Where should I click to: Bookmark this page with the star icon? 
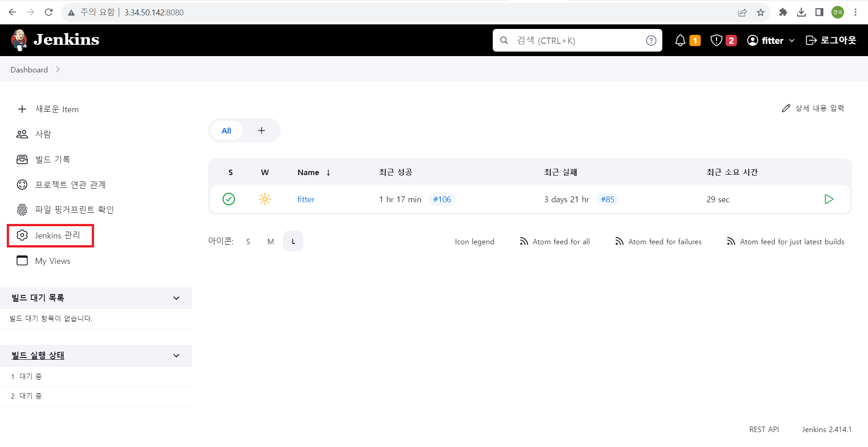[x=760, y=12]
